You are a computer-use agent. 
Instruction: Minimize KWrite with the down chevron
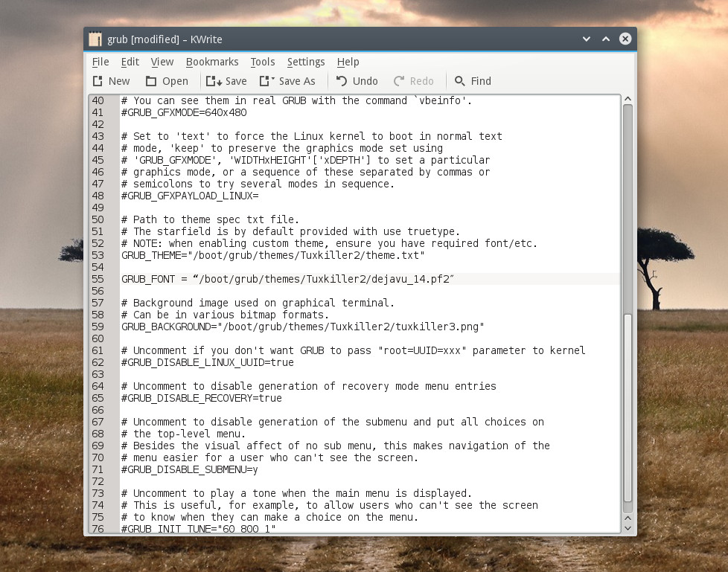tap(587, 39)
